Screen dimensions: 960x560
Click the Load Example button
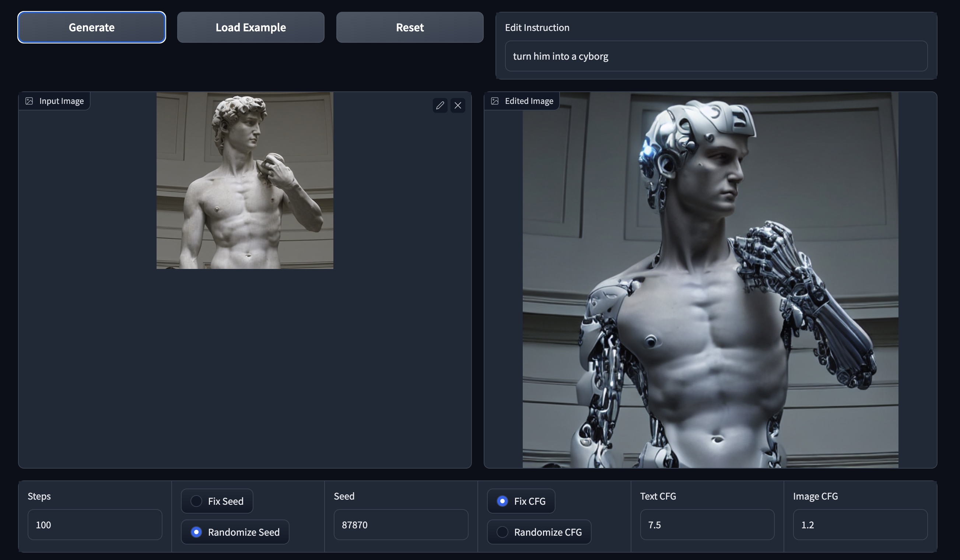[x=250, y=27]
